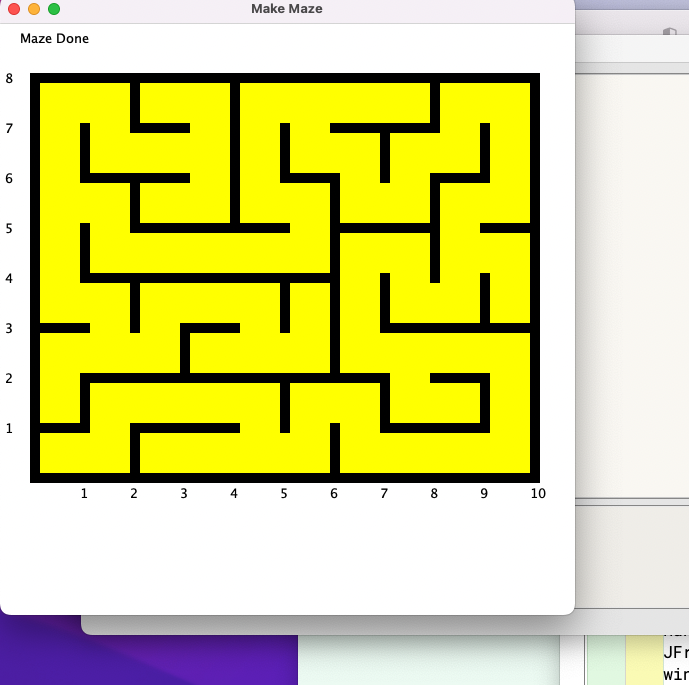Minimize the Make Maze window
The height and width of the screenshot is (685, 689).
pyautogui.click(x=34, y=9)
